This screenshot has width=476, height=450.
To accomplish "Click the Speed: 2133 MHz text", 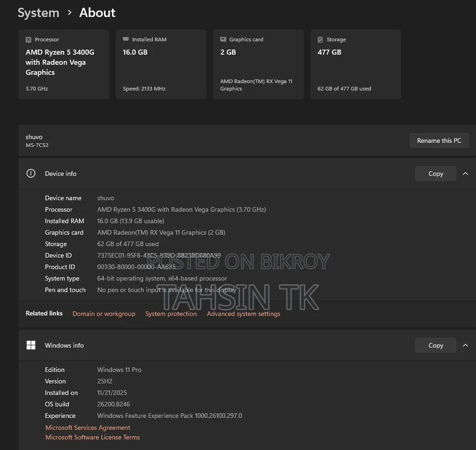I will tap(144, 89).
